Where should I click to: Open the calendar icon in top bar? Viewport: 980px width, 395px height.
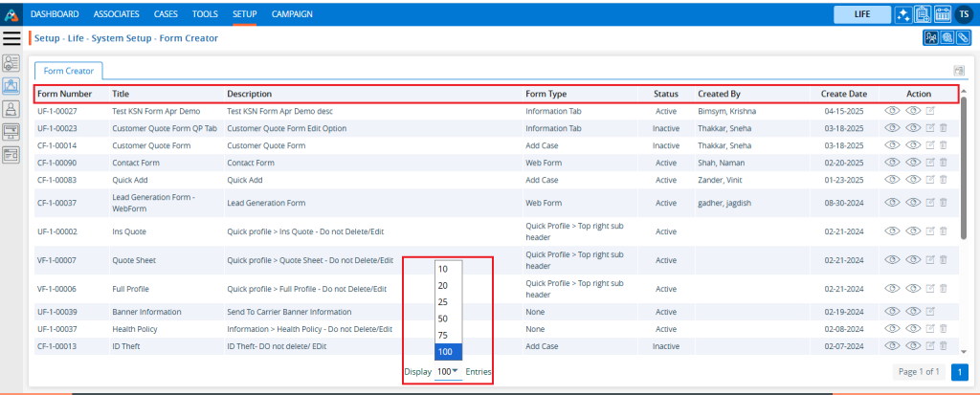coord(943,14)
